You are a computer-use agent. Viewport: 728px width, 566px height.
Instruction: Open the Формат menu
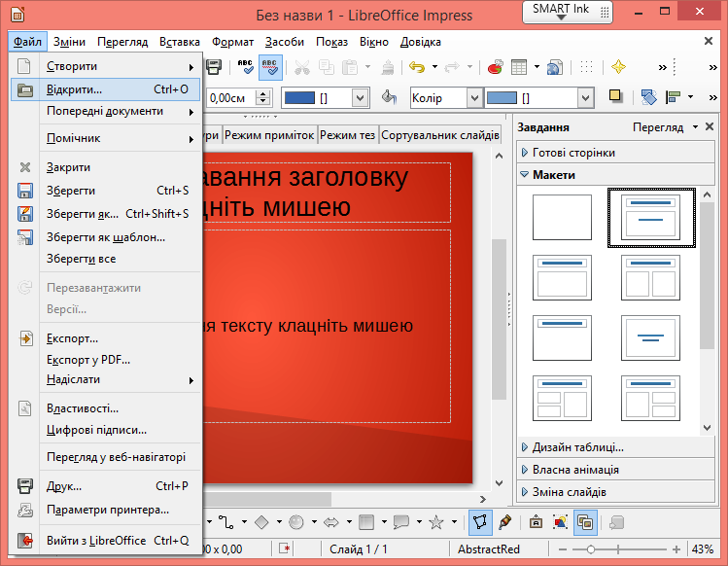tap(232, 42)
